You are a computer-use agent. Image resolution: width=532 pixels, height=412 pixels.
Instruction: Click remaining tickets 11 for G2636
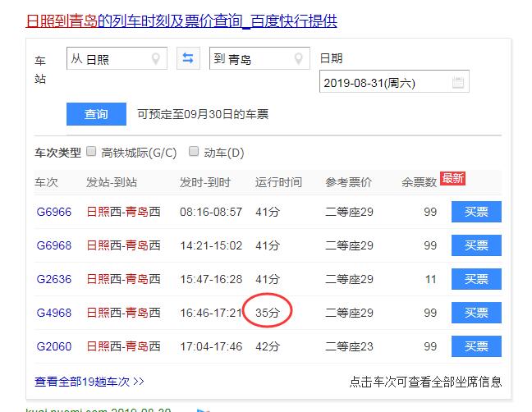point(430,279)
